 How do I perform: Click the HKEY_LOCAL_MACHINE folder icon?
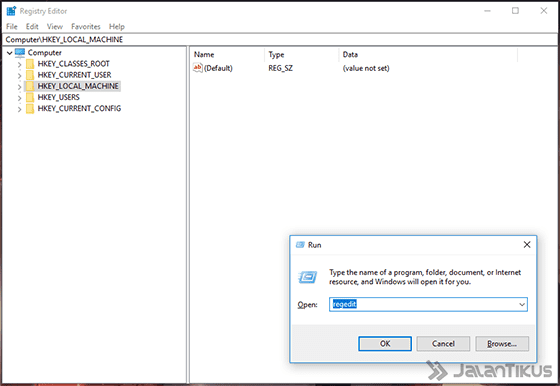(x=30, y=86)
